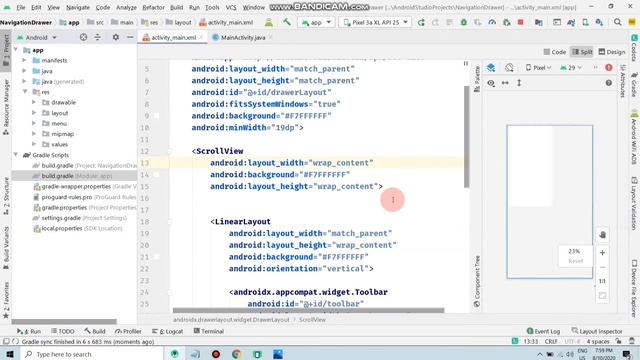Hide the Project panel with minus icon
The height and width of the screenshot is (360, 640).
[x=130, y=37]
